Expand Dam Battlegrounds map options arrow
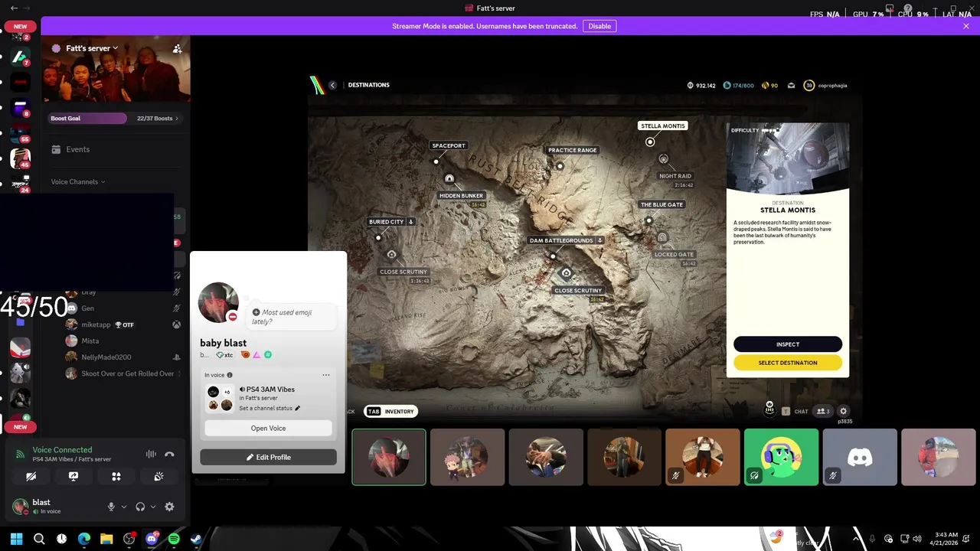This screenshot has height=551, width=980. (599, 240)
